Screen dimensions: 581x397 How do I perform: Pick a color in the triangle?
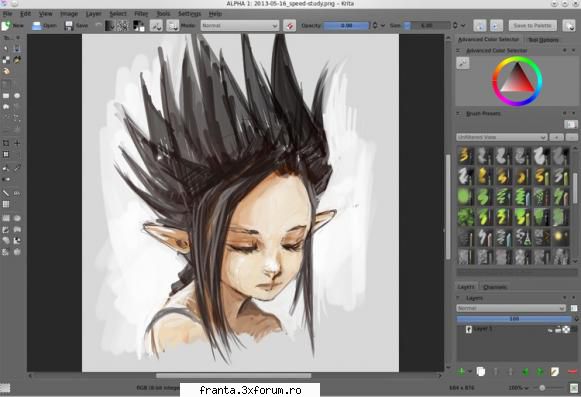(517, 80)
